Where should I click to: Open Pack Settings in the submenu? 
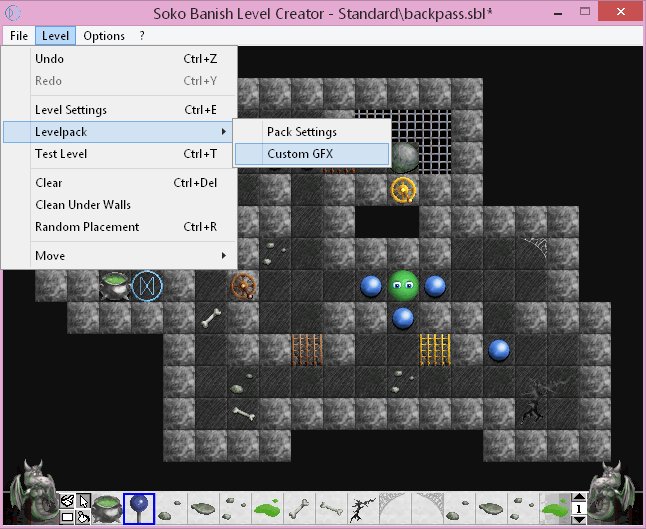click(312, 132)
